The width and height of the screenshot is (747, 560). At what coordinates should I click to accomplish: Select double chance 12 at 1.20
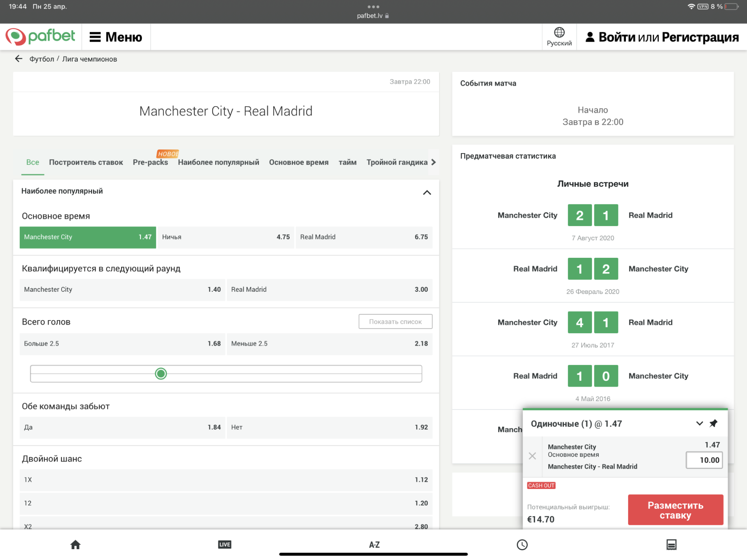[x=226, y=504]
